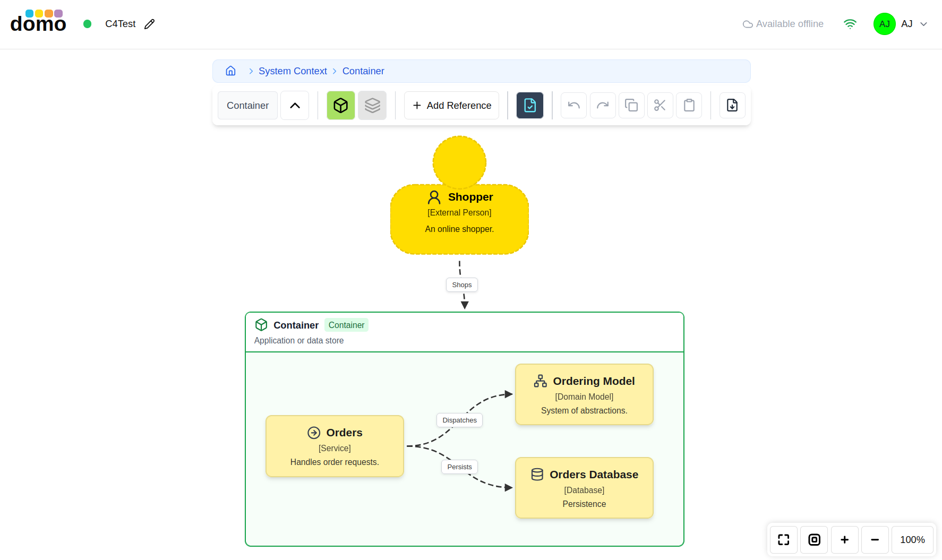Go to home via breadcrumb house icon
This screenshot has width=942, height=560.
pyautogui.click(x=230, y=71)
